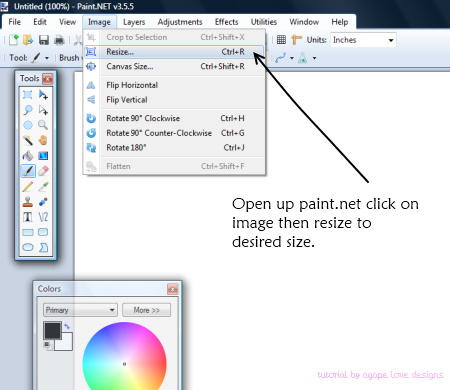Image resolution: width=450 pixels, height=390 pixels.
Task: Close the Tools panel
Action: point(48,79)
